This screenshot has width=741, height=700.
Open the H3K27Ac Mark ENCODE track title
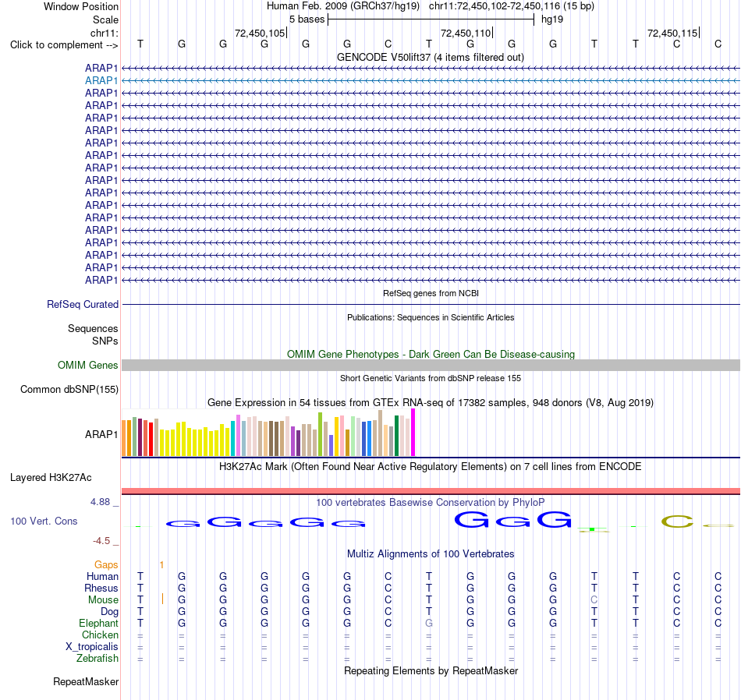[430, 467]
